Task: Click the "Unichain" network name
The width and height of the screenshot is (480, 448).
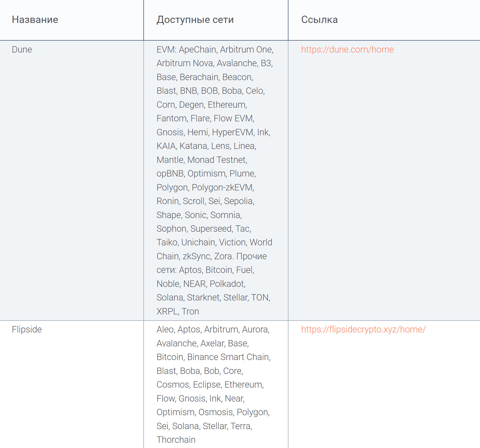Action: pos(198,242)
